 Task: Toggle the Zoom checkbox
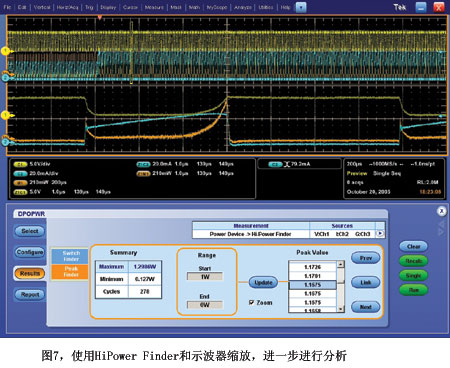[x=251, y=302]
